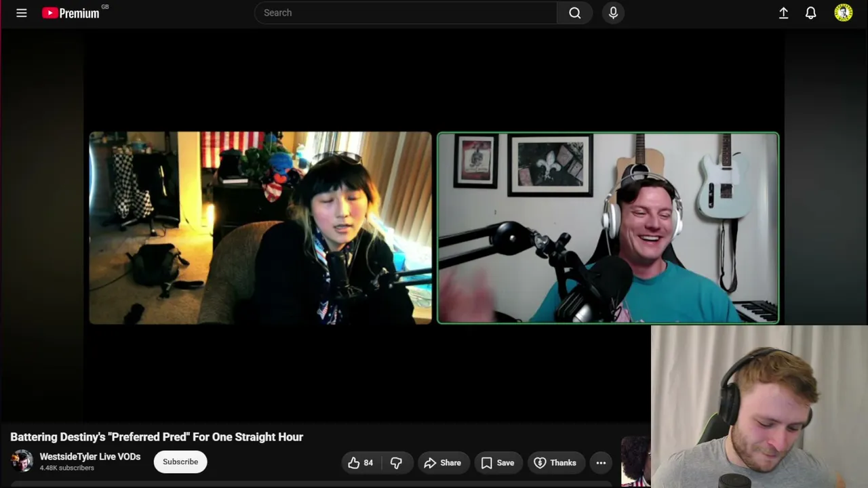Screen dimensions: 868x488
Task: Save the video to a playlist
Action: (498, 463)
